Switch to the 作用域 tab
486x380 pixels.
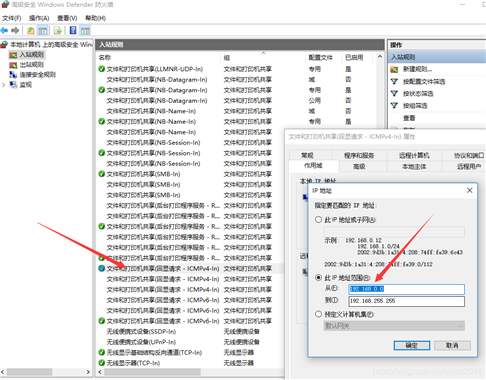(x=313, y=166)
